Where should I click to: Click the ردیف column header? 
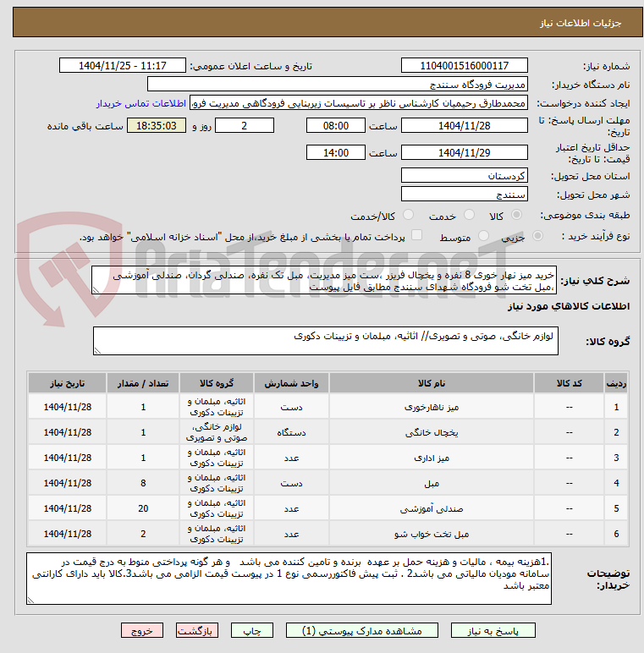tap(616, 383)
